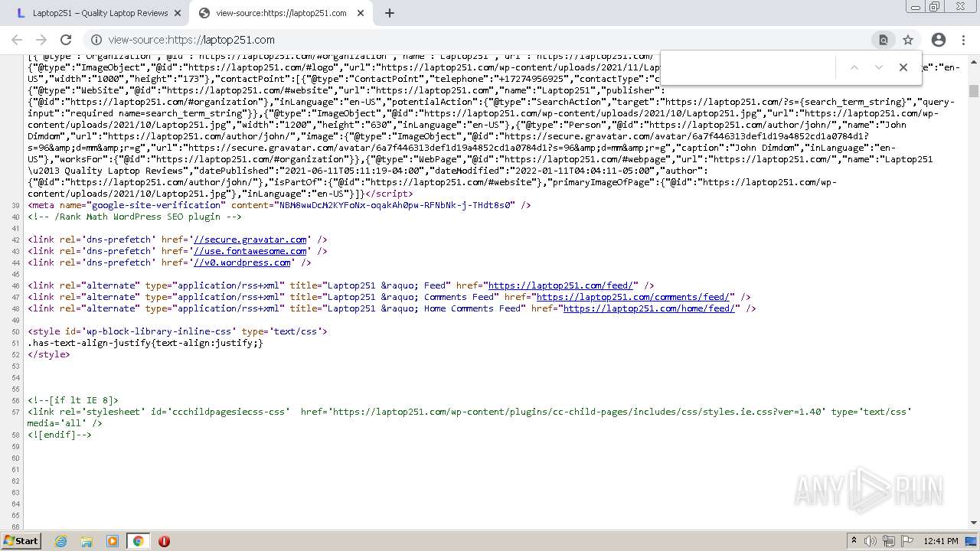Go forward using the forward arrow
This screenshot has width=980, height=551.
(x=41, y=40)
